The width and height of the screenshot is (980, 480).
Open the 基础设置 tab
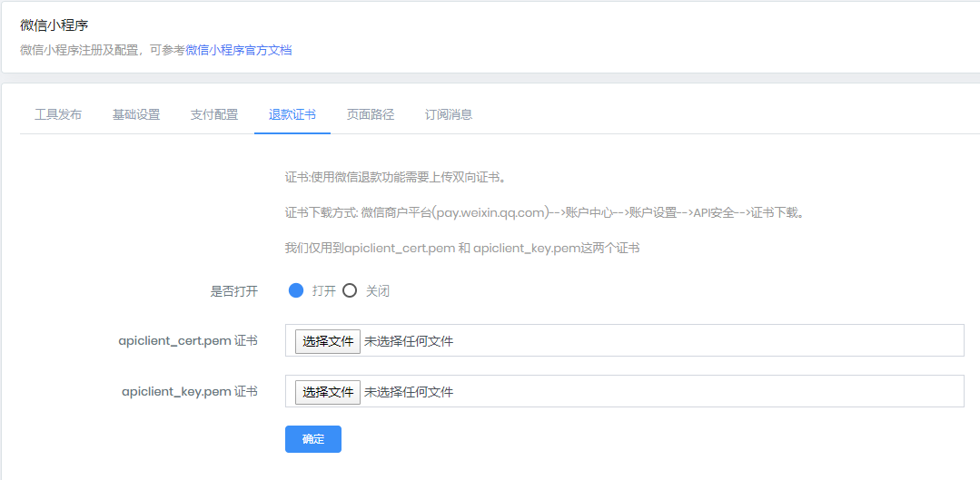136,114
